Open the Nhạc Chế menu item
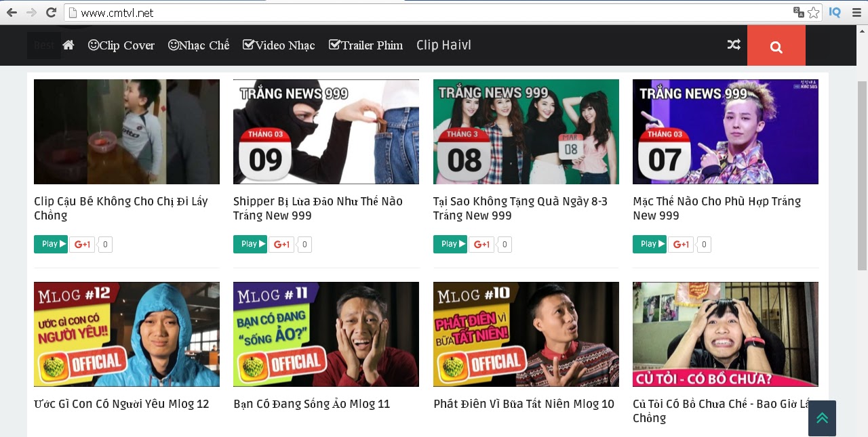The width and height of the screenshot is (868, 437). pos(199,45)
